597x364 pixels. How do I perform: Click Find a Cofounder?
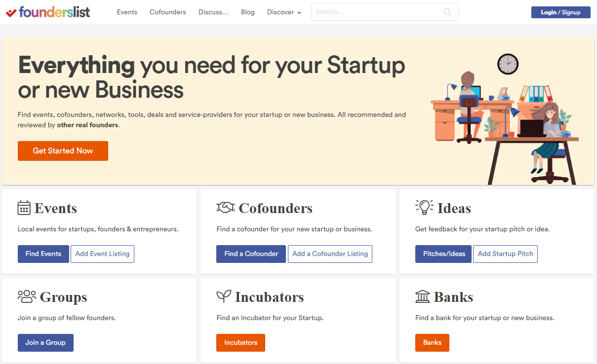pos(251,254)
